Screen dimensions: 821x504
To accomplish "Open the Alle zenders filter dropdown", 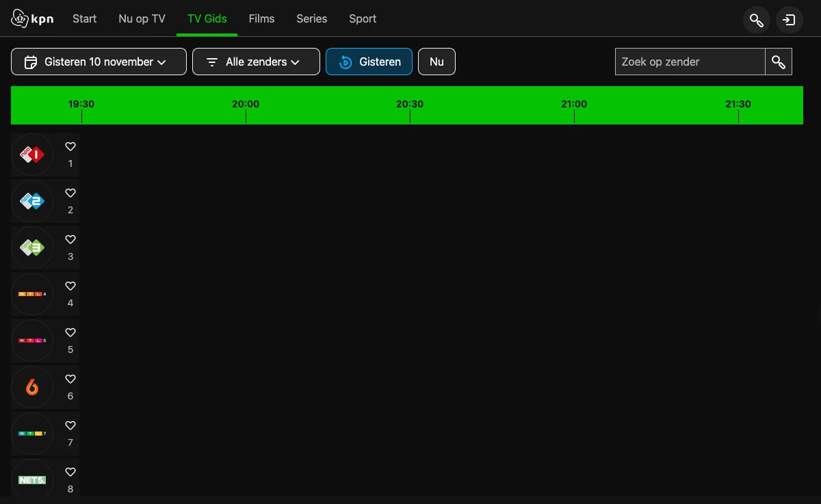I will (256, 62).
